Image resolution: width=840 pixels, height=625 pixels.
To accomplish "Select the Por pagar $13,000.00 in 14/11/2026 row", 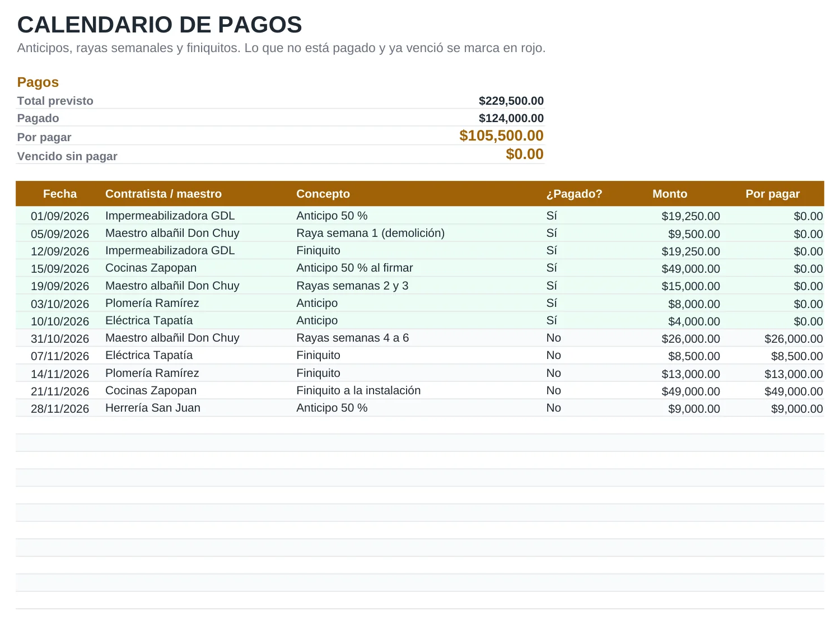I will [x=794, y=374].
